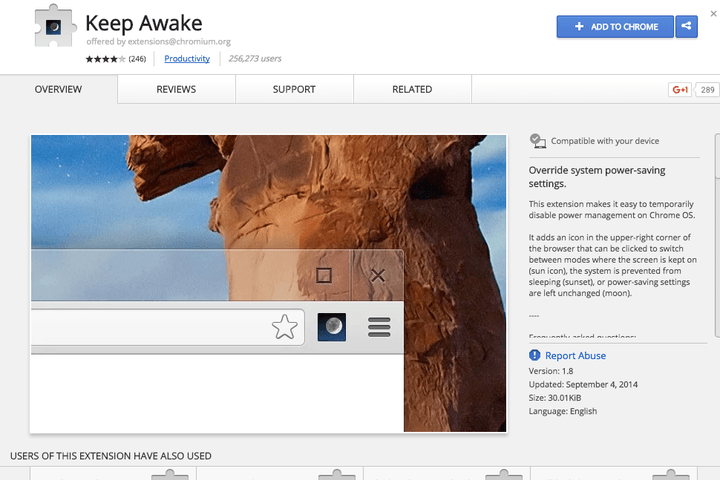Click the Google +1 button

coord(680,90)
